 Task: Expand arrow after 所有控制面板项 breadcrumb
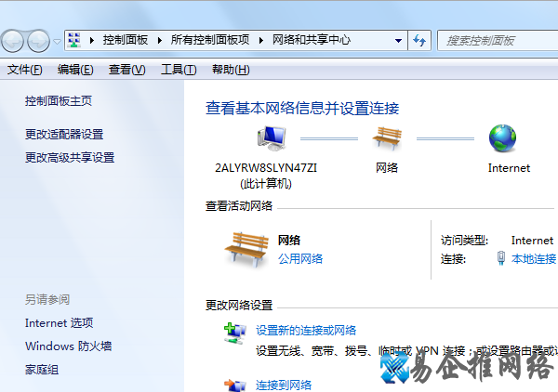[261, 41]
